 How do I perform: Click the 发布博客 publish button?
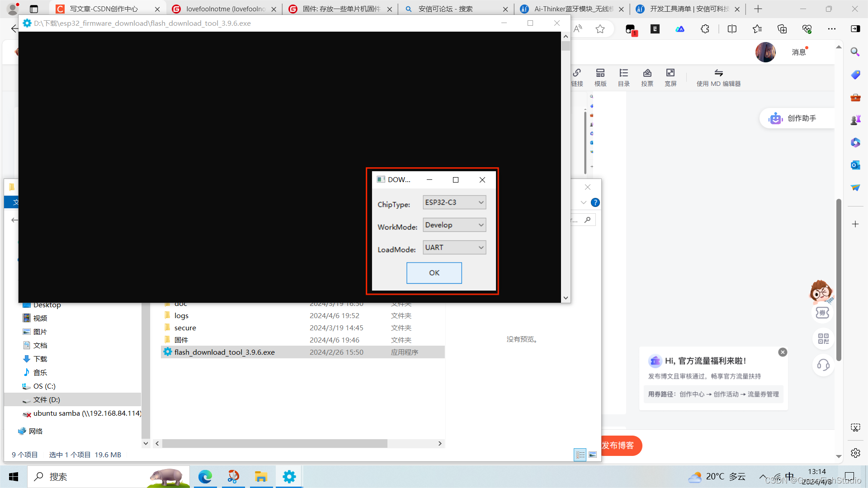[619, 446]
